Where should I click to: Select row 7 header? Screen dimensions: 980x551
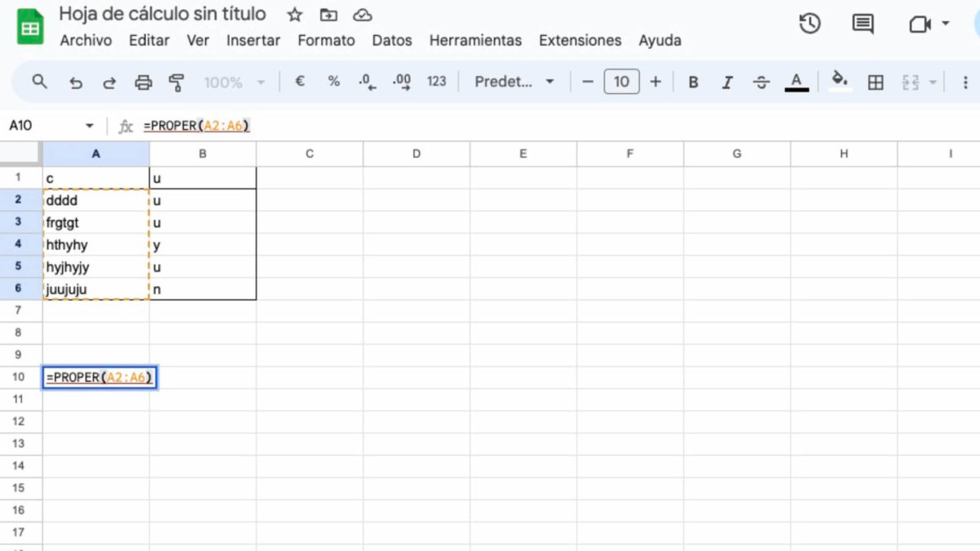[20, 311]
